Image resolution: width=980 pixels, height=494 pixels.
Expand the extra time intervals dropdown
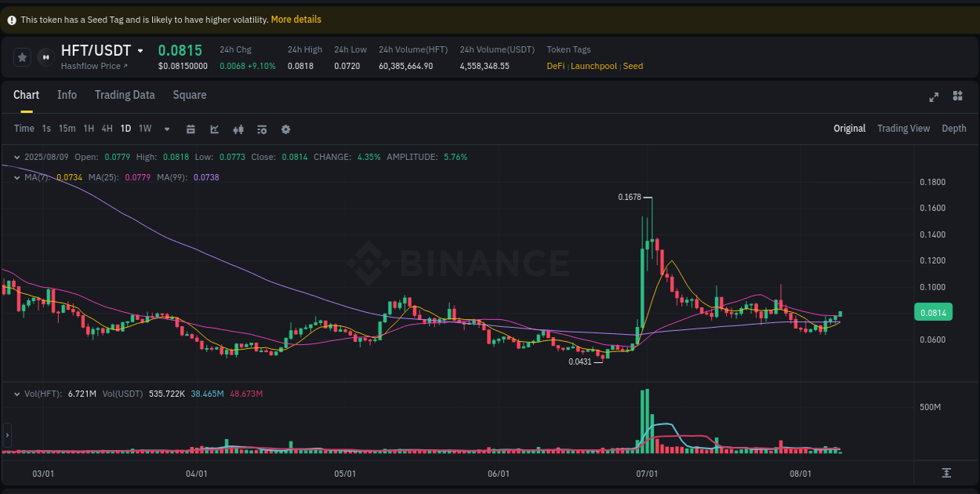click(x=166, y=129)
